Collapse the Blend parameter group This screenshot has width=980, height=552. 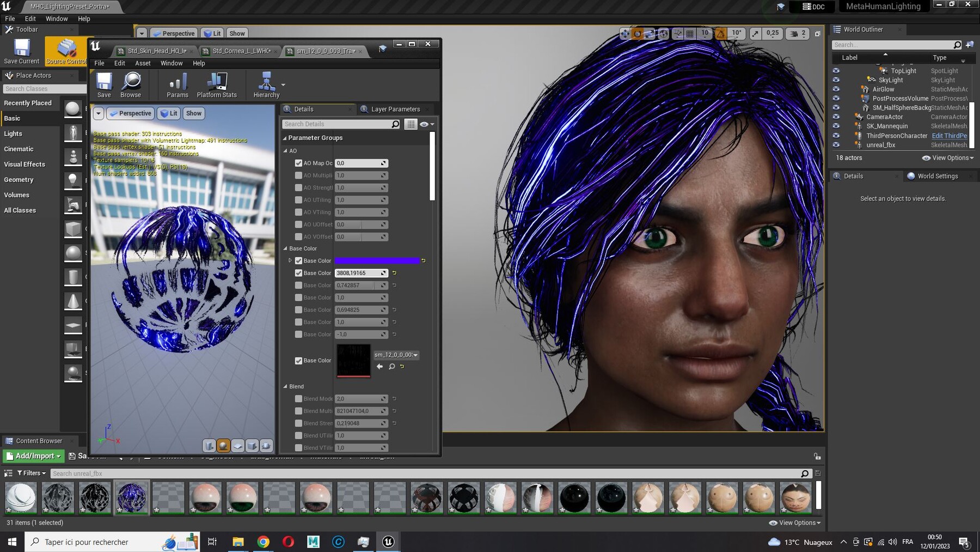(x=285, y=386)
